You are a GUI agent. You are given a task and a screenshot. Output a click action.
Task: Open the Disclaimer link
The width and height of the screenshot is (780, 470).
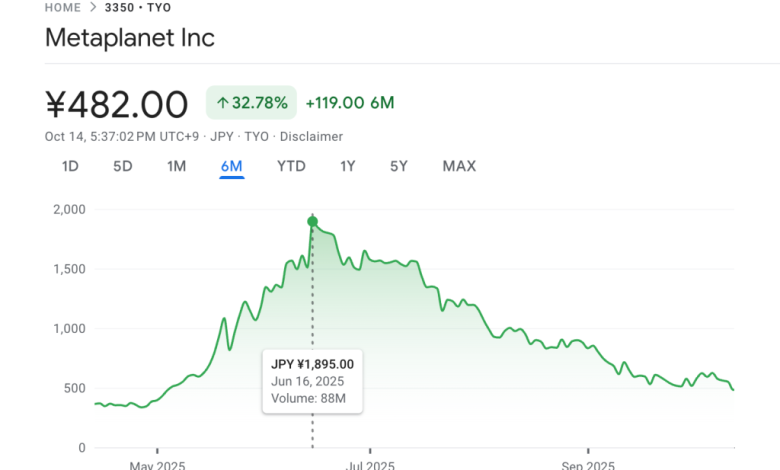(309, 136)
